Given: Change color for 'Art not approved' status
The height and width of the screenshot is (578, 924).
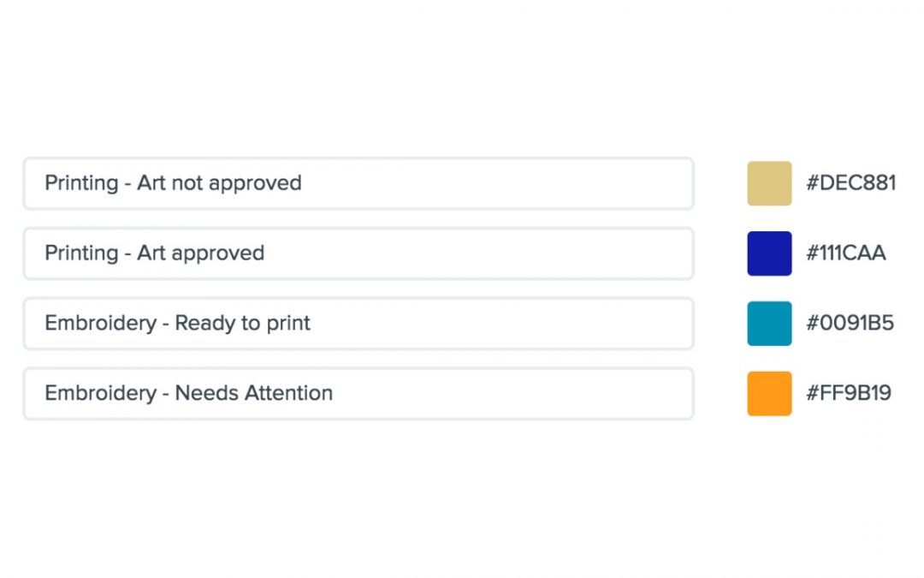Looking at the screenshot, I should pos(769,183).
